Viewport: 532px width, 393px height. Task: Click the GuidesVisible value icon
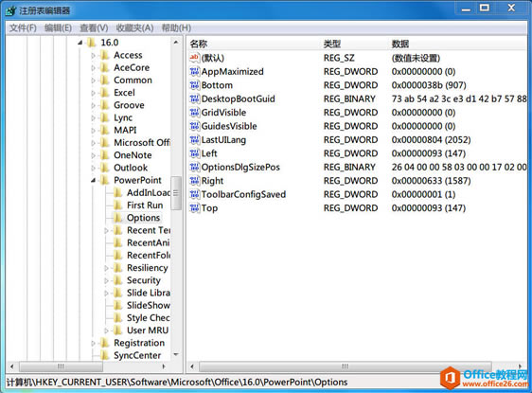[x=194, y=126]
